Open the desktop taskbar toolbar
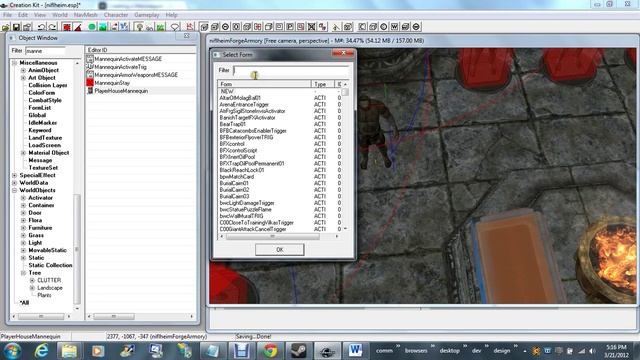This screenshot has width=640, height=360. point(449,351)
